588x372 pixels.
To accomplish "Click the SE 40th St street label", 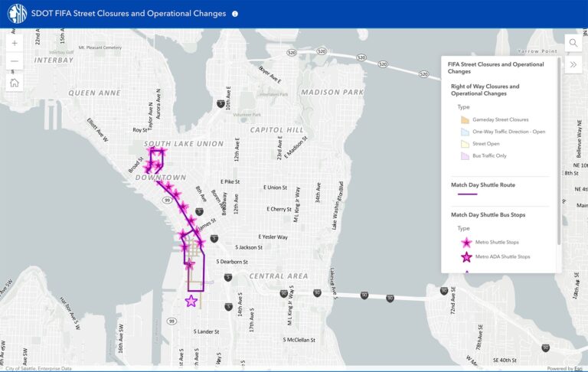I will 505,361.
